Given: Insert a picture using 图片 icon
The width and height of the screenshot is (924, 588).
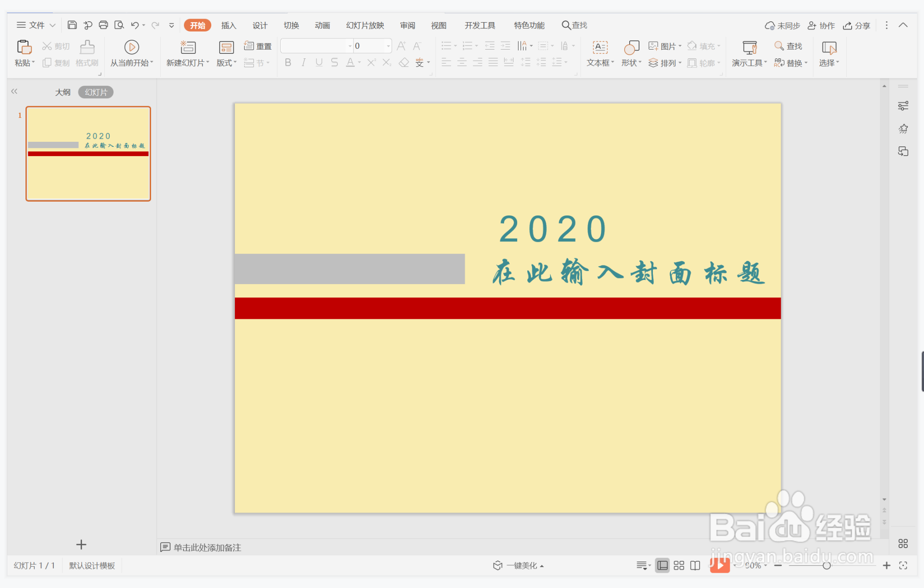Looking at the screenshot, I should click(x=661, y=45).
